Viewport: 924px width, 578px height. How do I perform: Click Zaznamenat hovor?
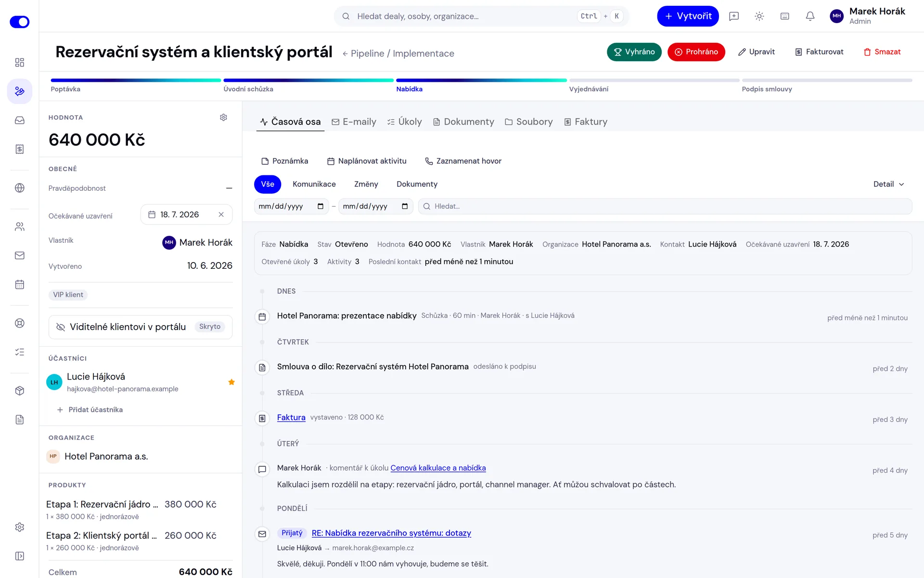pos(463,161)
